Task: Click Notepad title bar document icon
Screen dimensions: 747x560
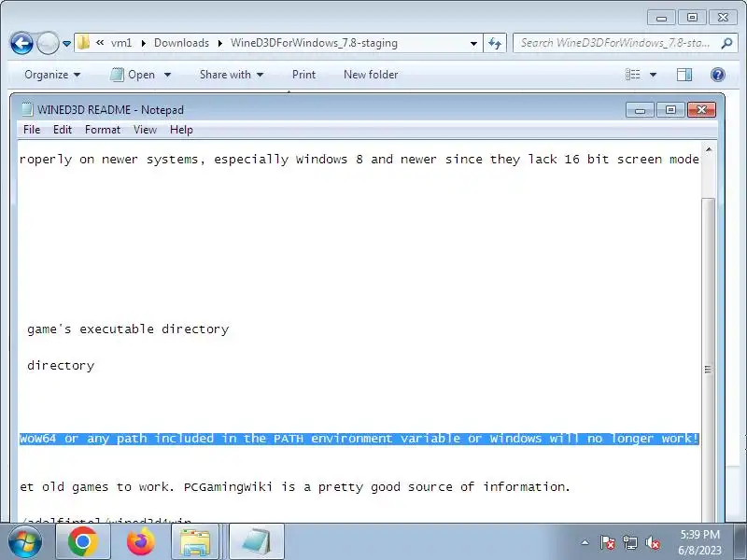Action: (28, 109)
